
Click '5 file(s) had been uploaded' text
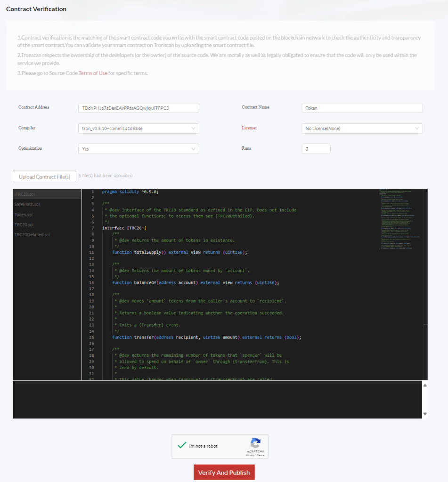coord(106,176)
